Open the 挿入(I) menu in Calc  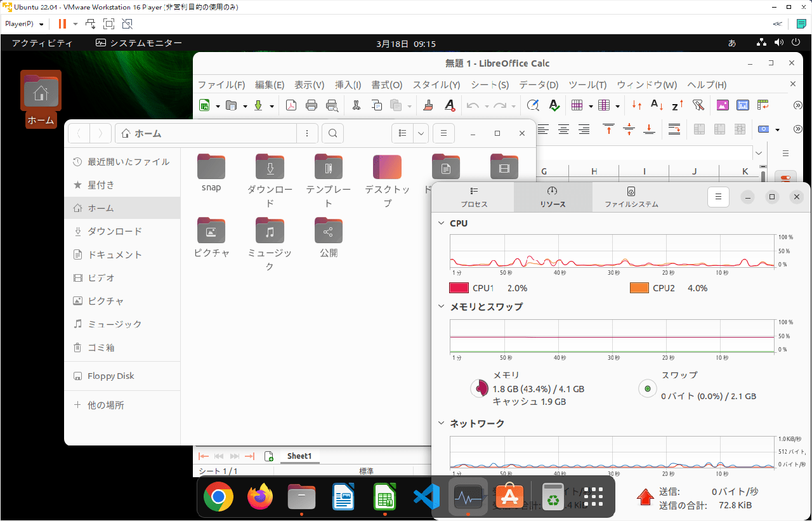348,85
